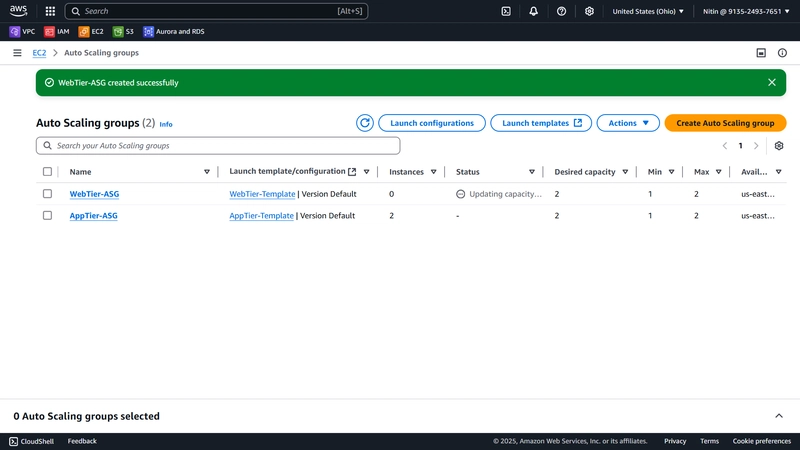800x450 pixels.
Task: Open the United States (Ohio) region selector
Action: [x=648, y=11]
